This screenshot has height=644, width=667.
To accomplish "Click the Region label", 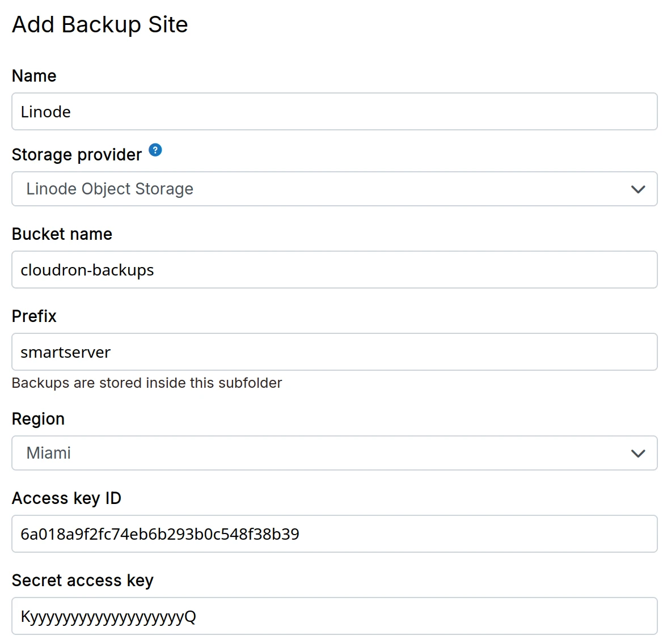I will [38, 418].
